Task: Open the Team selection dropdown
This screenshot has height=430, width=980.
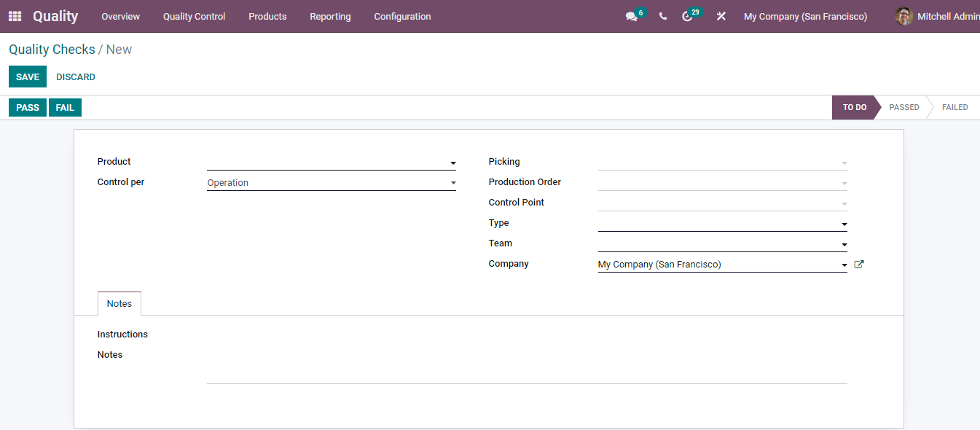Action: click(x=843, y=243)
